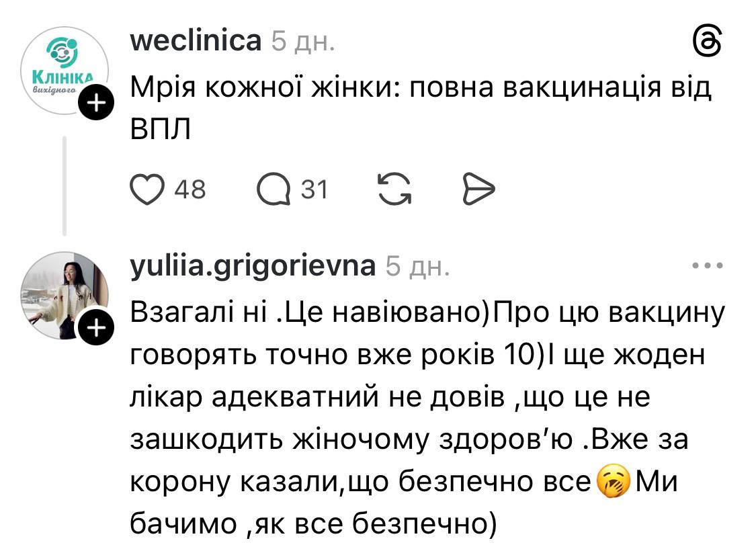This screenshot has height=549, width=756.
Task: Open the 31 replies list
Action: (x=314, y=189)
